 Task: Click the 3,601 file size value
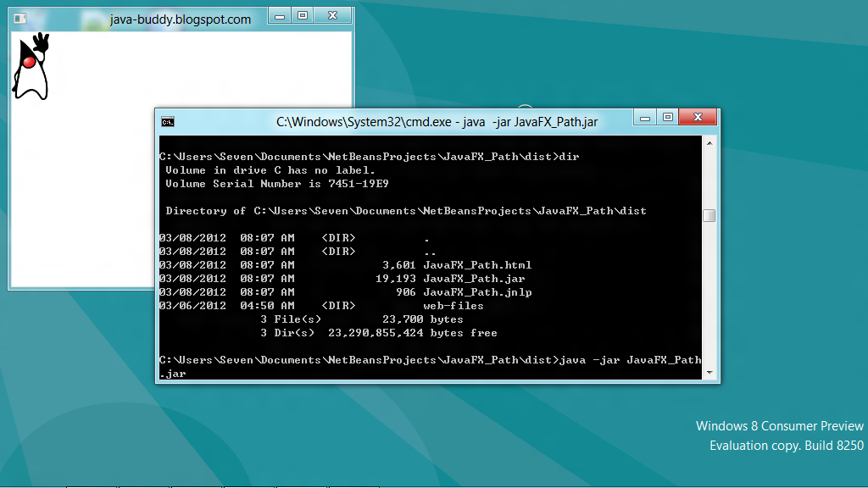[x=398, y=265]
